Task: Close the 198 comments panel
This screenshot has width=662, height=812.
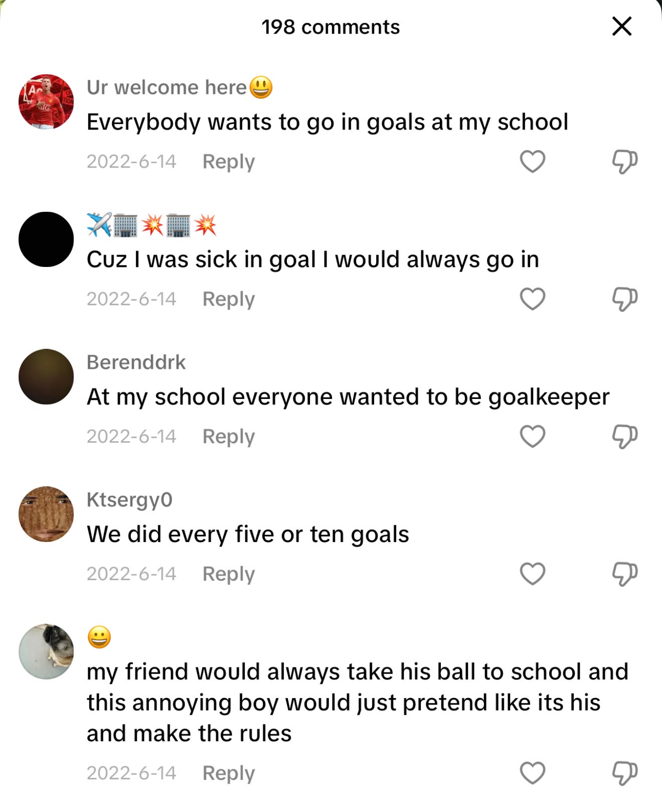Action: pyautogui.click(x=622, y=26)
